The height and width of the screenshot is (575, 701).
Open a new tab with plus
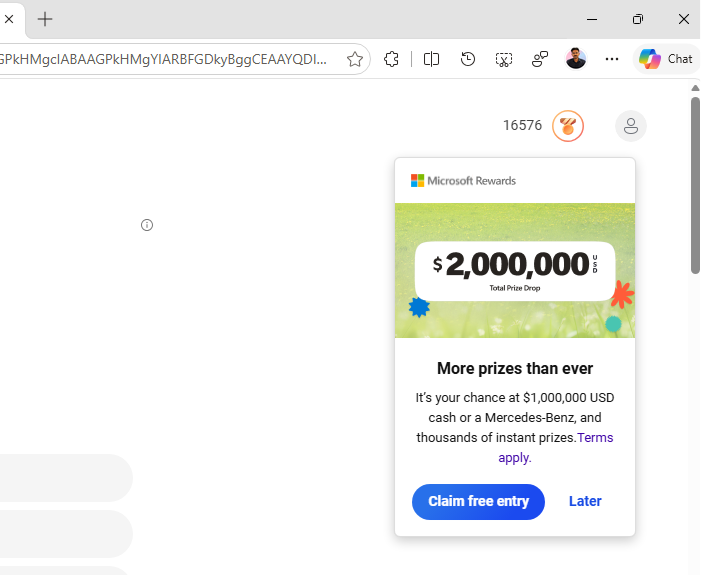pyautogui.click(x=45, y=19)
